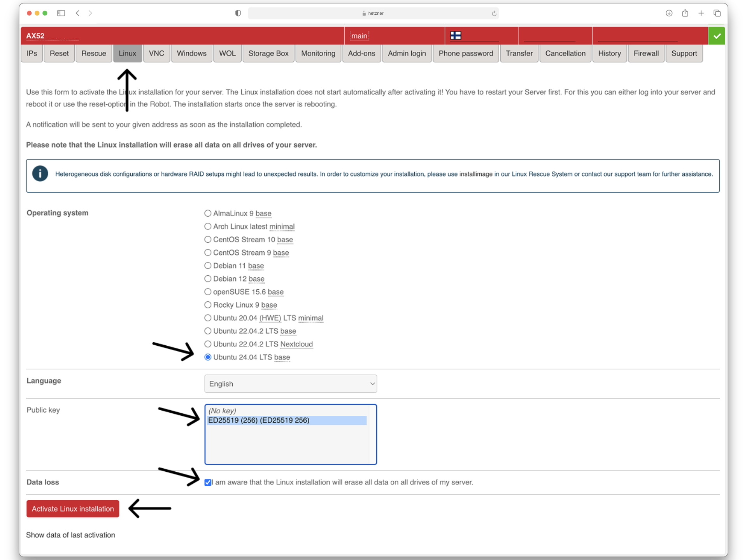Select the ED25519 key in the Public key list
747x560 pixels.
(259, 420)
